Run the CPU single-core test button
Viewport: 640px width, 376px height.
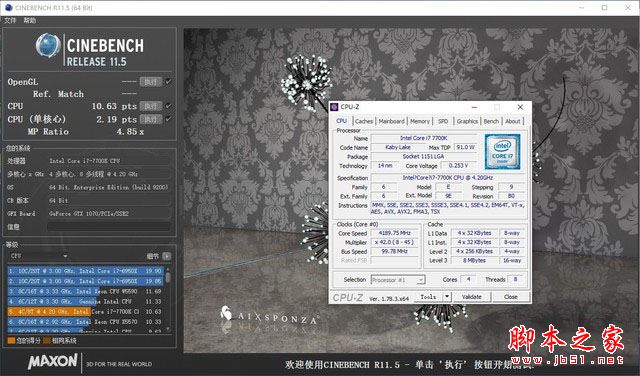tap(151, 119)
